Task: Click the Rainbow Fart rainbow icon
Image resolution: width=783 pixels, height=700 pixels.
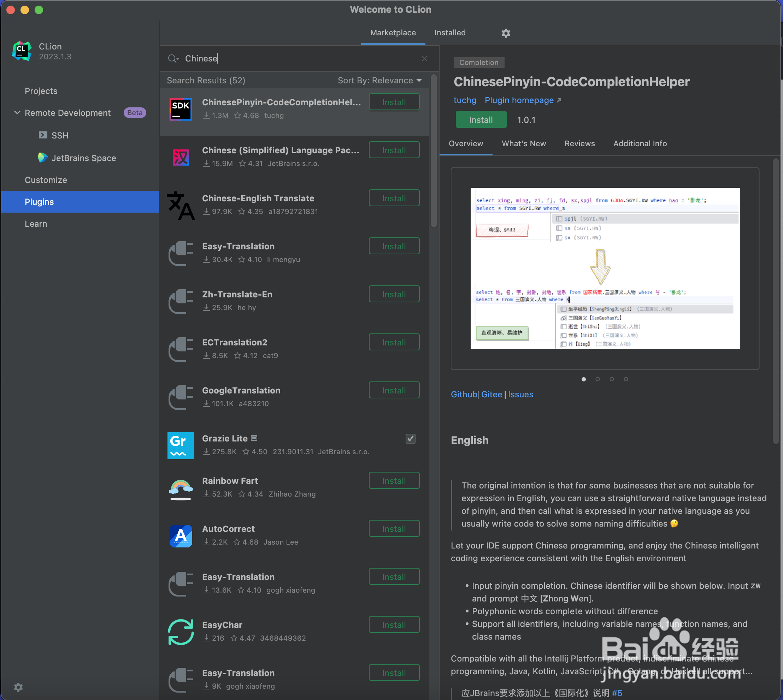Action: [181, 489]
